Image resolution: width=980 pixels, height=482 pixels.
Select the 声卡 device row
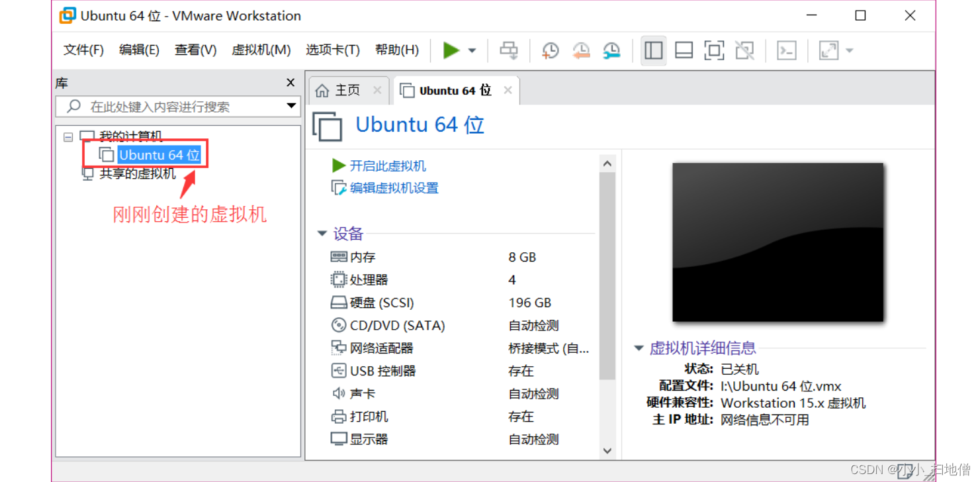[x=461, y=393]
